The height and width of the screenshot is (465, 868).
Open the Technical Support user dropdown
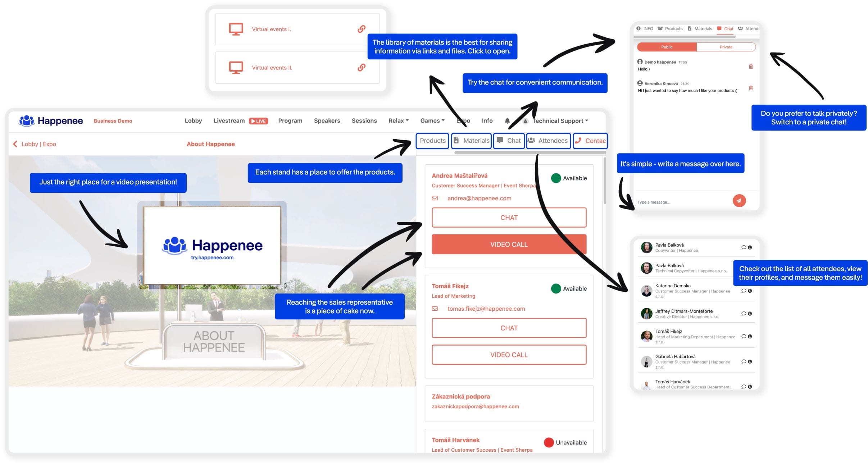click(x=556, y=121)
